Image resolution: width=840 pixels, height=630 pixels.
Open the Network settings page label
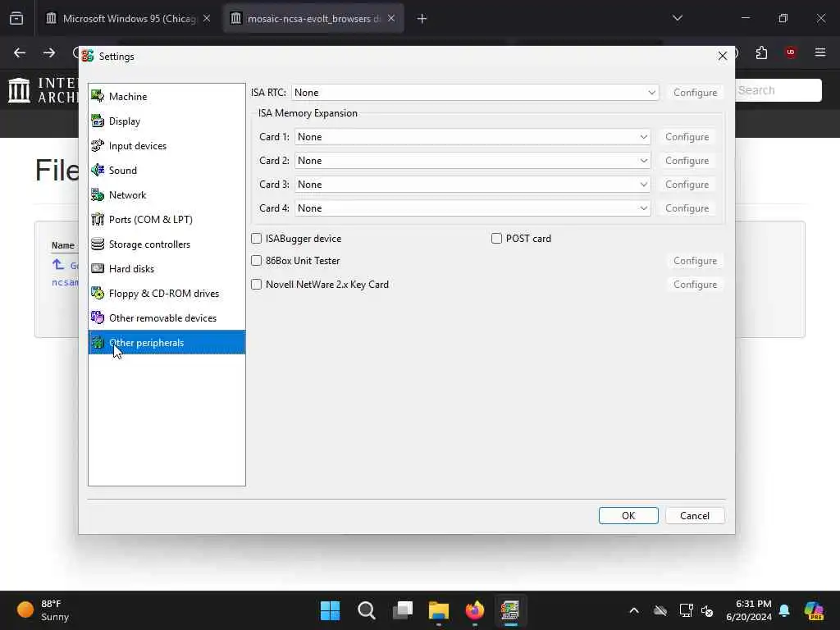point(127,195)
